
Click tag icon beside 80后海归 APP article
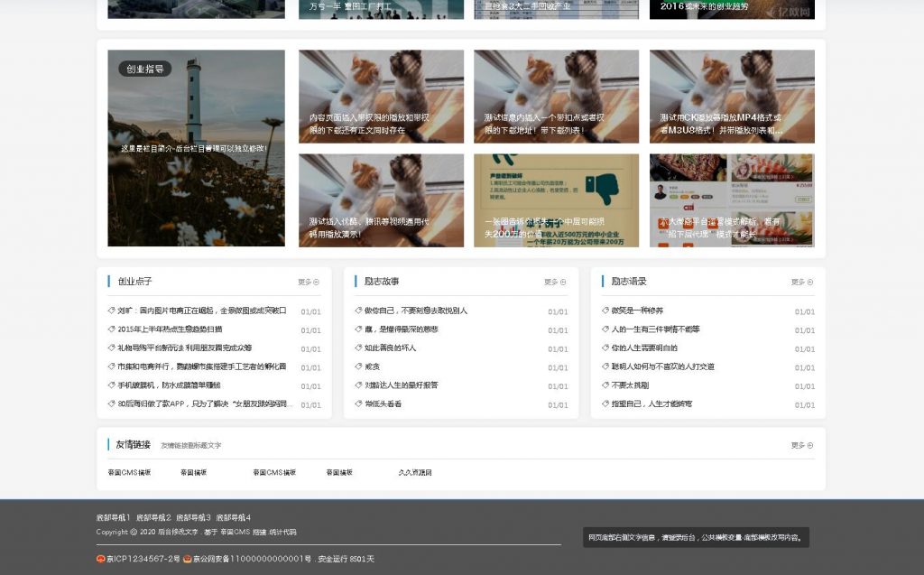(x=111, y=404)
